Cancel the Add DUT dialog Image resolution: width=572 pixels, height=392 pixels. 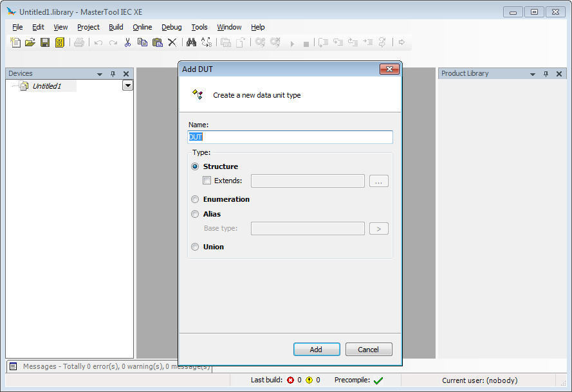click(x=369, y=350)
